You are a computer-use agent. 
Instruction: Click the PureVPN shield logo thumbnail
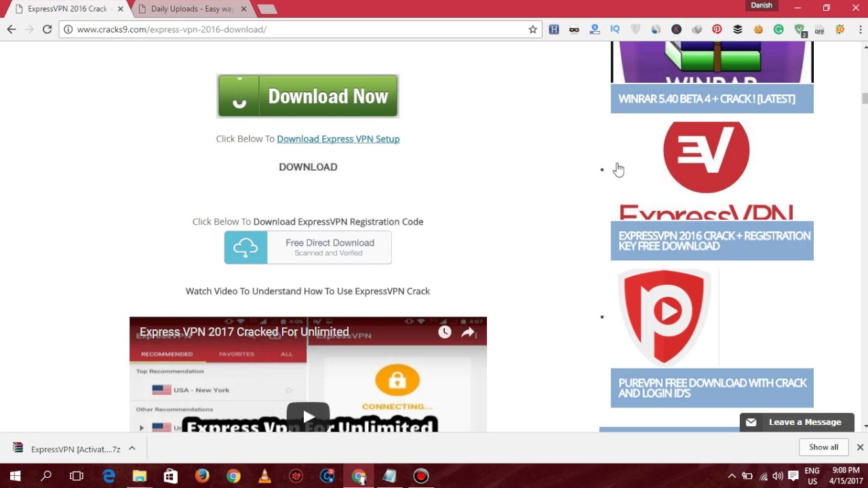pos(665,317)
